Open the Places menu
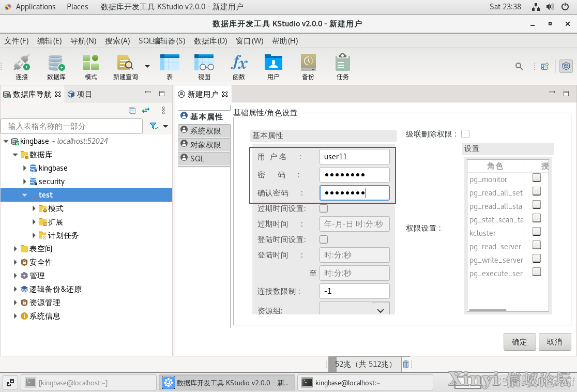This screenshot has width=577, height=392. [x=77, y=7]
